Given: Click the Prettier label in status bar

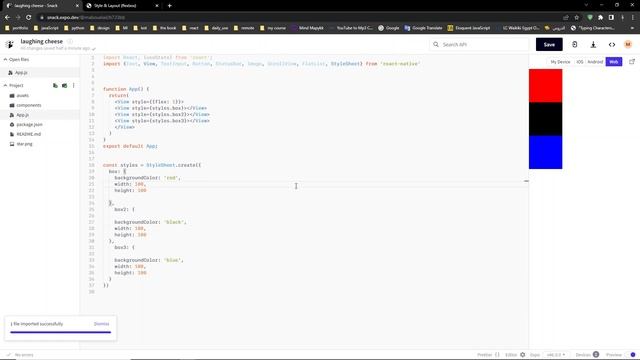Looking at the screenshot, I should point(484,355).
